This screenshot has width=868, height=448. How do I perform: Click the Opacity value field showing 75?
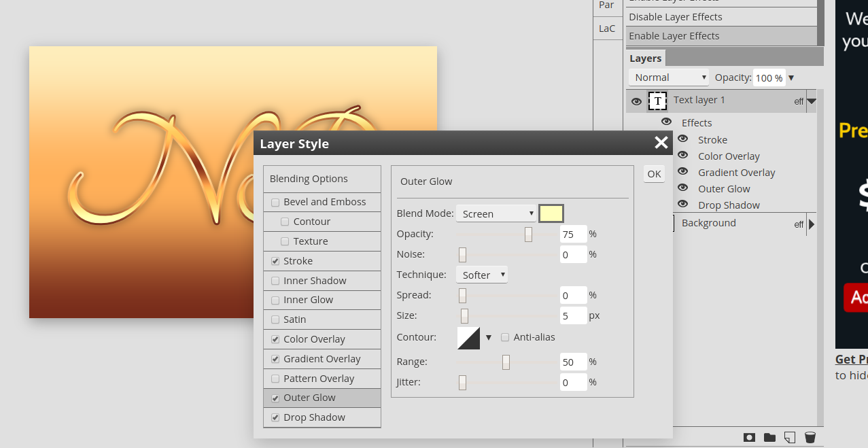coord(572,233)
